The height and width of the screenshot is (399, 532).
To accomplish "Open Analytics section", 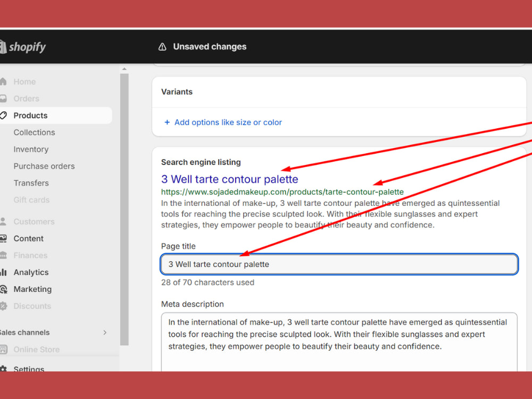I will [x=31, y=272].
